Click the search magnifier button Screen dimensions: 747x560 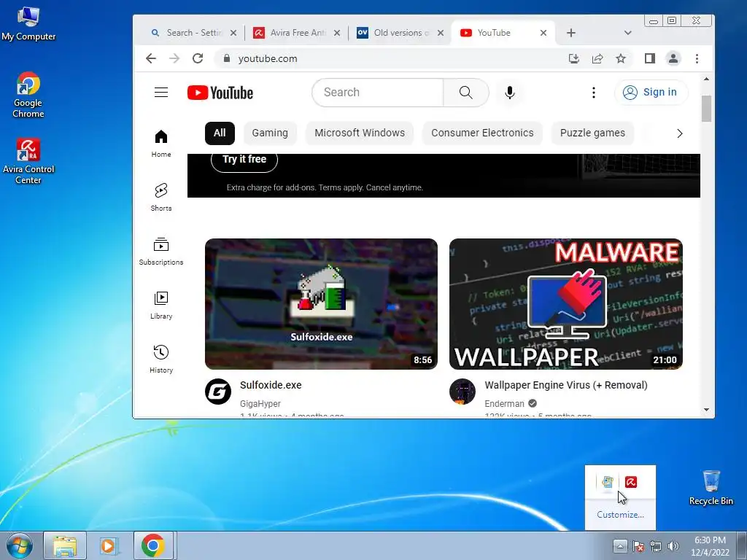point(466,93)
